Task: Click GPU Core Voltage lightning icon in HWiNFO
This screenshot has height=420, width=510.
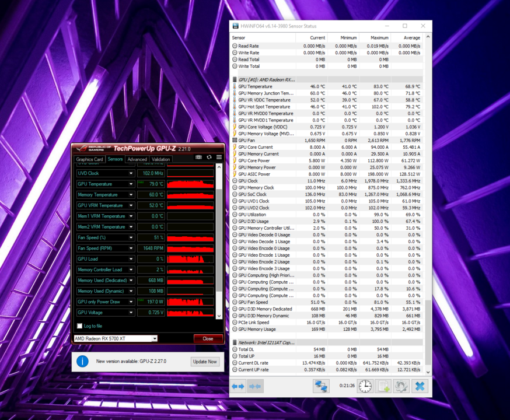Action: point(235,127)
